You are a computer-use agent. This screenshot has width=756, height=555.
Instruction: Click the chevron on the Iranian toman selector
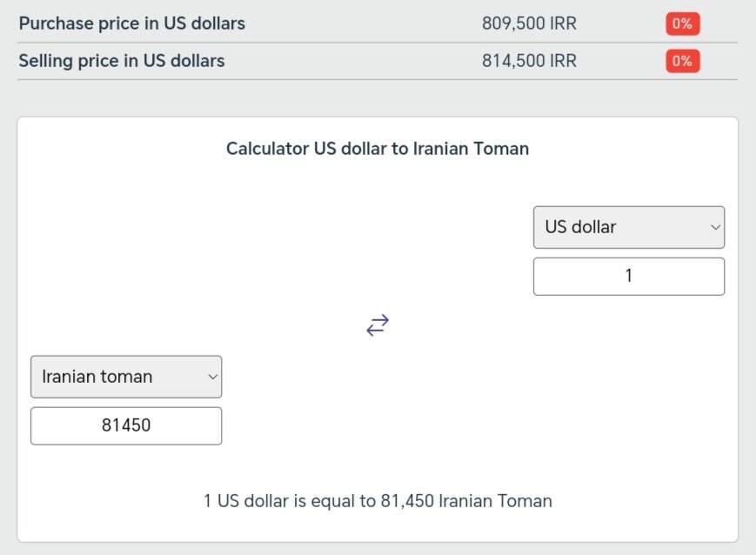click(211, 377)
